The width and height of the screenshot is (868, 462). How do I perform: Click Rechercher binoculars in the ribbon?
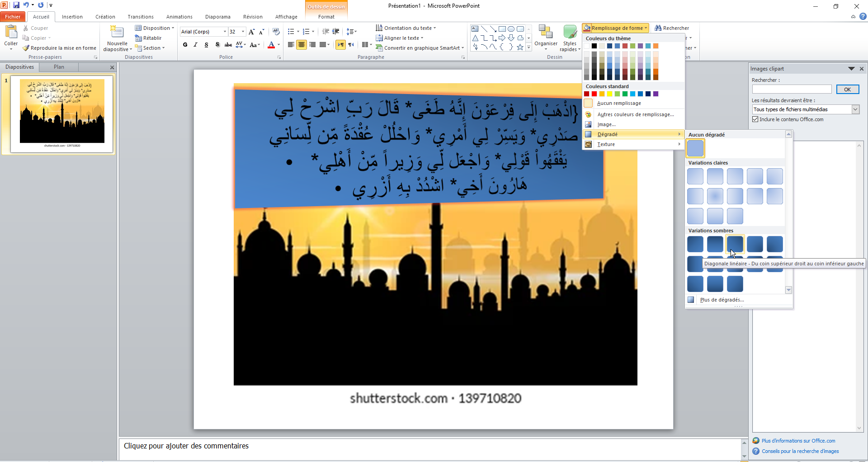672,28
